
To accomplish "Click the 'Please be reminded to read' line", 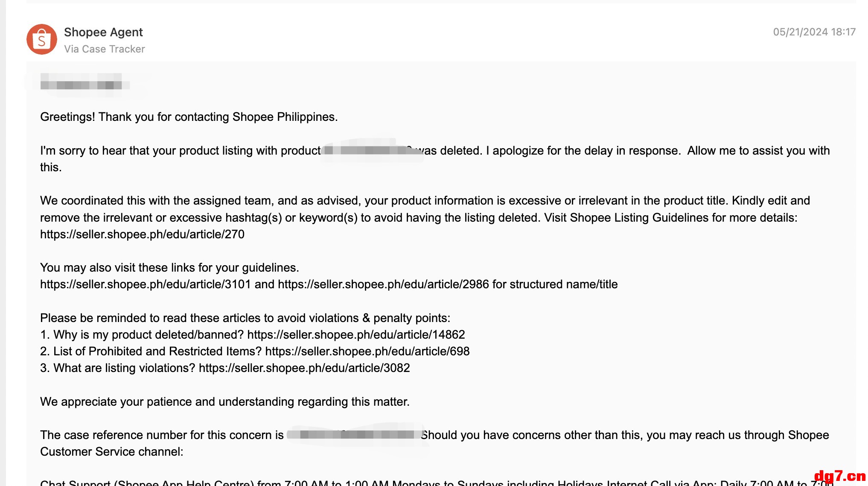I will (245, 318).
